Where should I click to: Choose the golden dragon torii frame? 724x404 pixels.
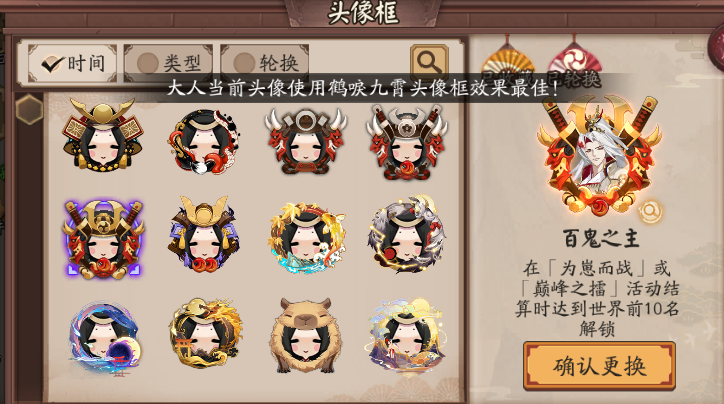[205, 333]
